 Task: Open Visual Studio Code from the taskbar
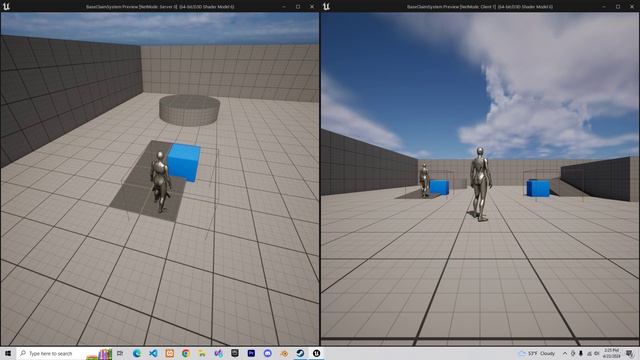[153, 353]
